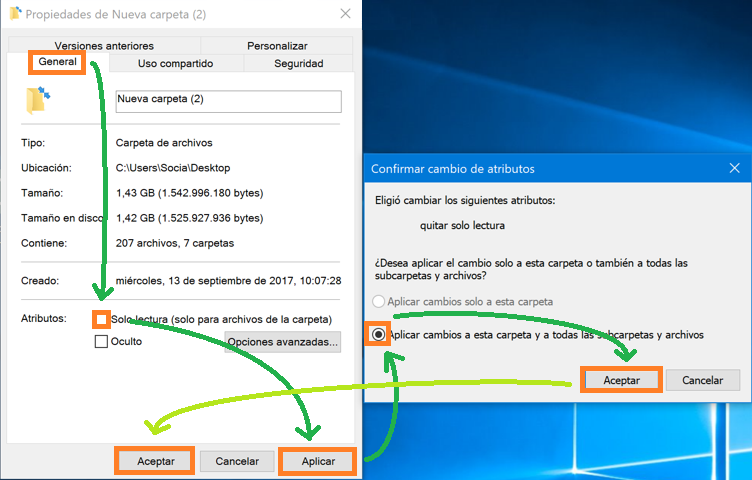Select apply changes to subcarpetas y archivos

point(378,334)
